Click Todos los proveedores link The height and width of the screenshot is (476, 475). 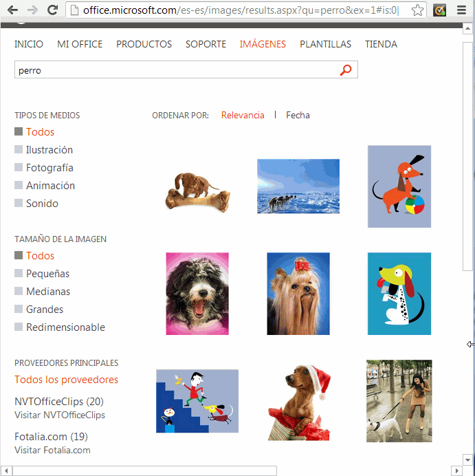66,380
